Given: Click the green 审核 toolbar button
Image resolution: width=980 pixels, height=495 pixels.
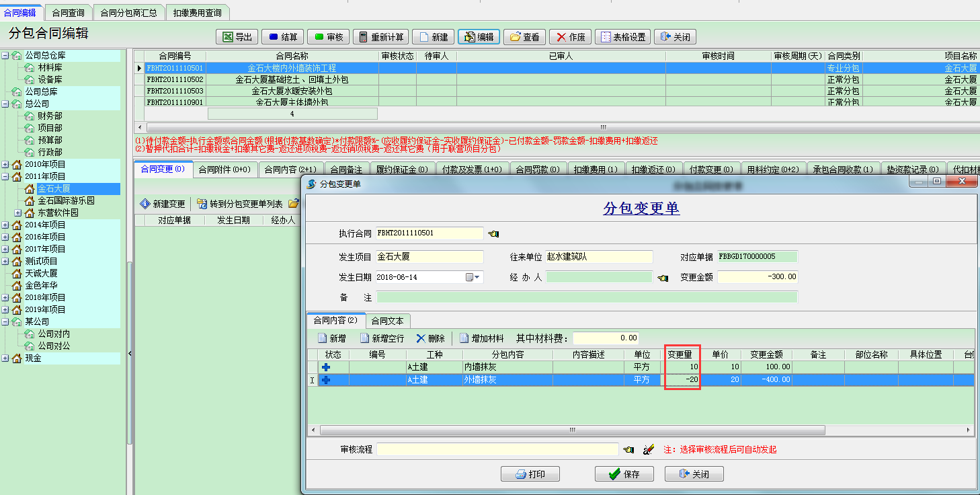Looking at the screenshot, I should 328,37.
